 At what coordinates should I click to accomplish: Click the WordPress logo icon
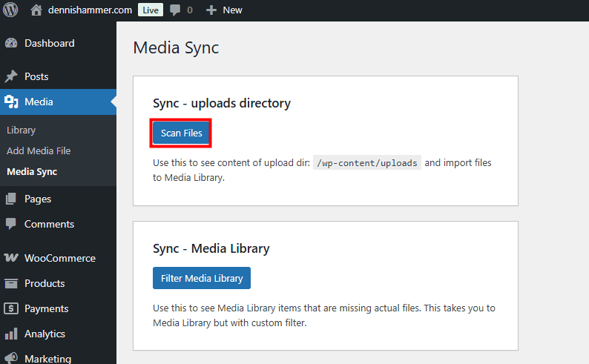tap(10, 10)
